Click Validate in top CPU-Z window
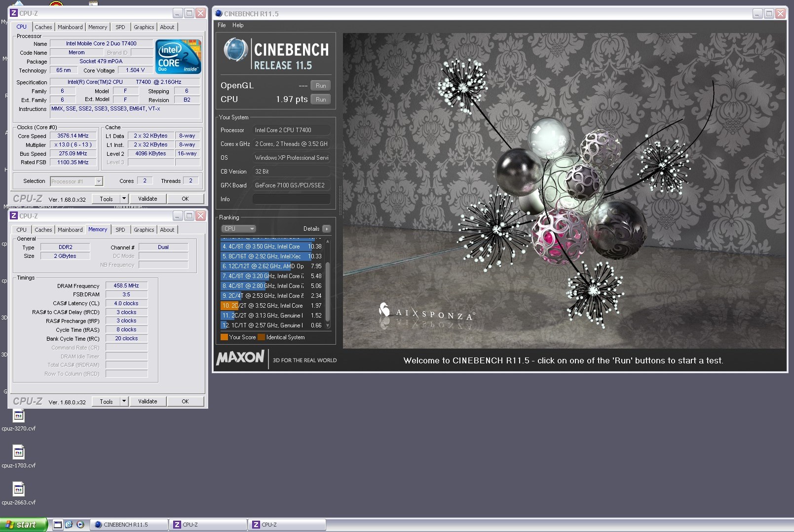The height and width of the screenshot is (532, 794). click(148, 199)
